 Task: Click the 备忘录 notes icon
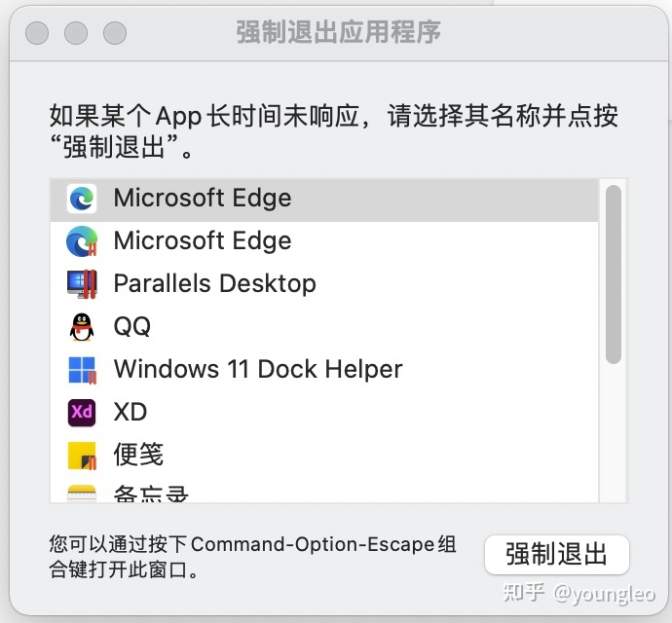point(82,494)
